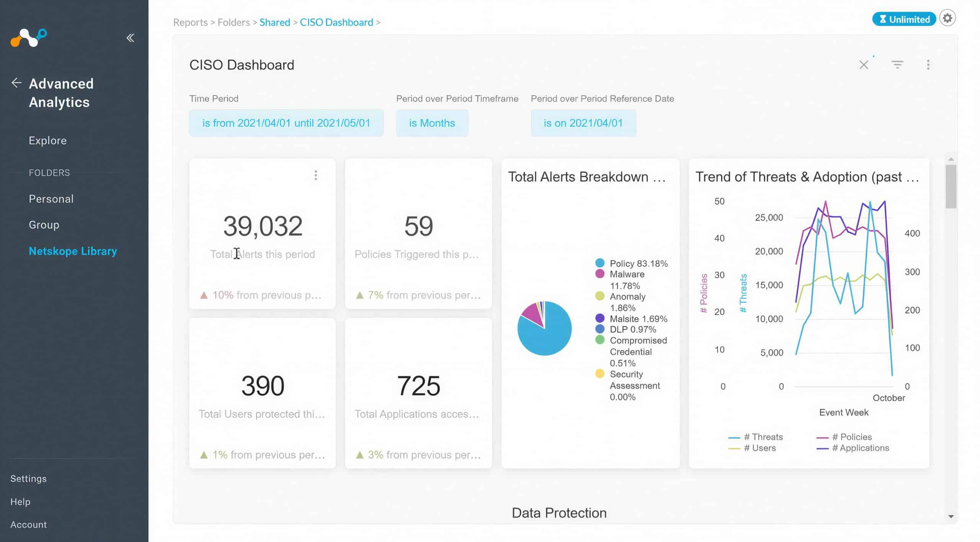980x542 pixels.
Task: Click the X icon in dashboard header
Action: pyautogui.click(x=864, y=65)
